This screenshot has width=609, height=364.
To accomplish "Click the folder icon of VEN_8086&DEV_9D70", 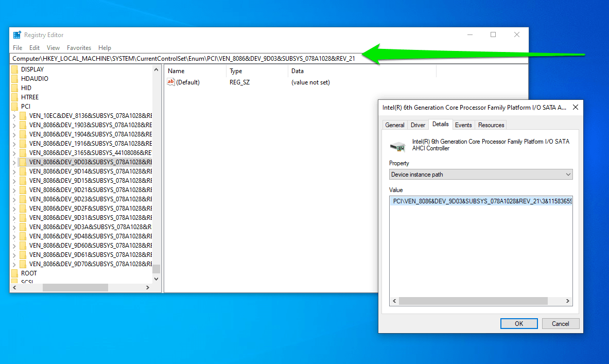I will coord(23,264).
